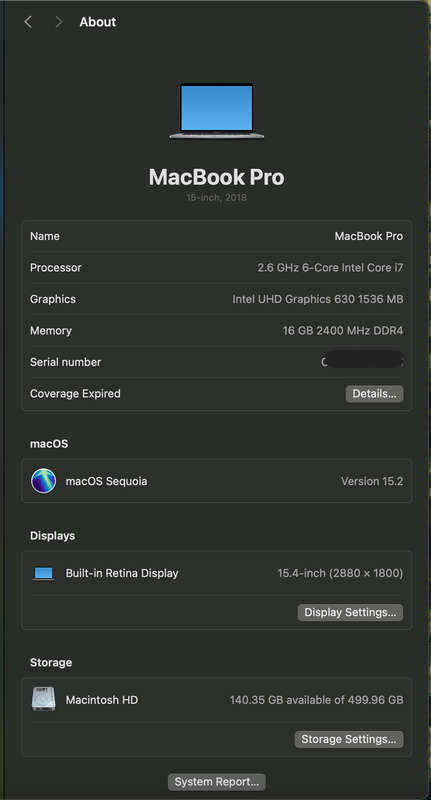The image size is (431, 800).
Task: Click the macOS Sequoia name
Action: tap(106, 481)
